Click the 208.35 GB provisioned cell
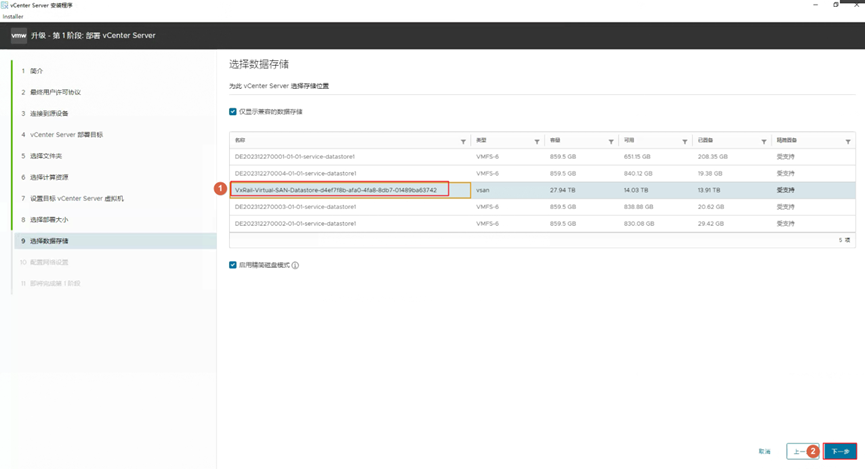 click(x=712, y=157)
